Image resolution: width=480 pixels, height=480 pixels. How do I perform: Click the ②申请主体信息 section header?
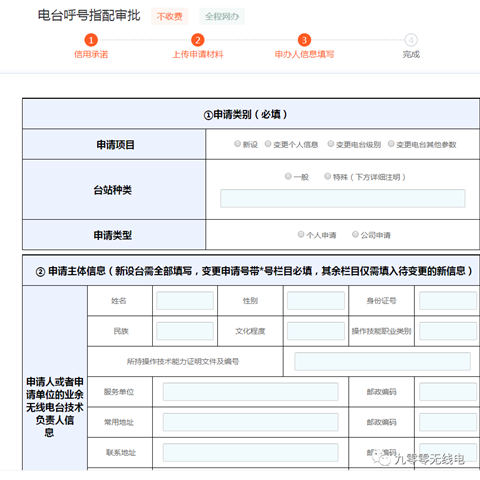[251, 271]
